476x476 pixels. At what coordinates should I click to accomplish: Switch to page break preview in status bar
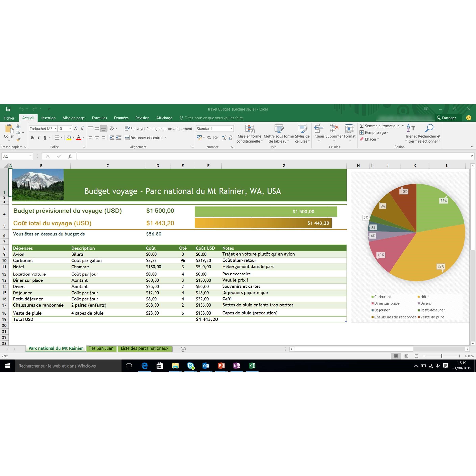tap(416, 356)
